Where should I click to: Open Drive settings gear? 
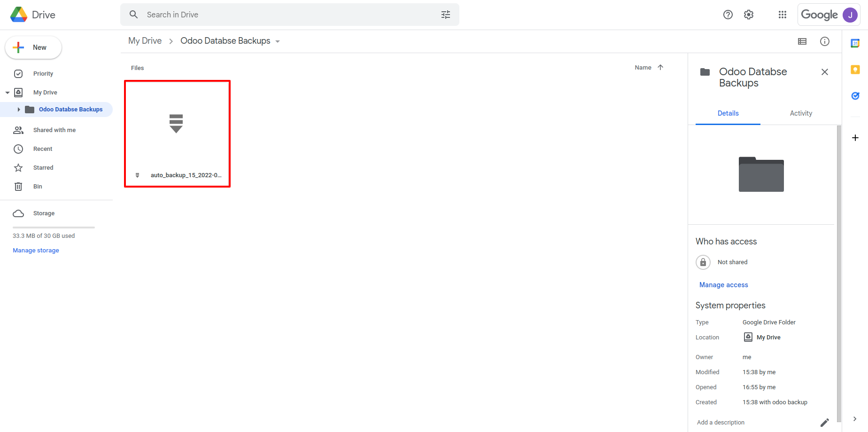coord(749,15)
